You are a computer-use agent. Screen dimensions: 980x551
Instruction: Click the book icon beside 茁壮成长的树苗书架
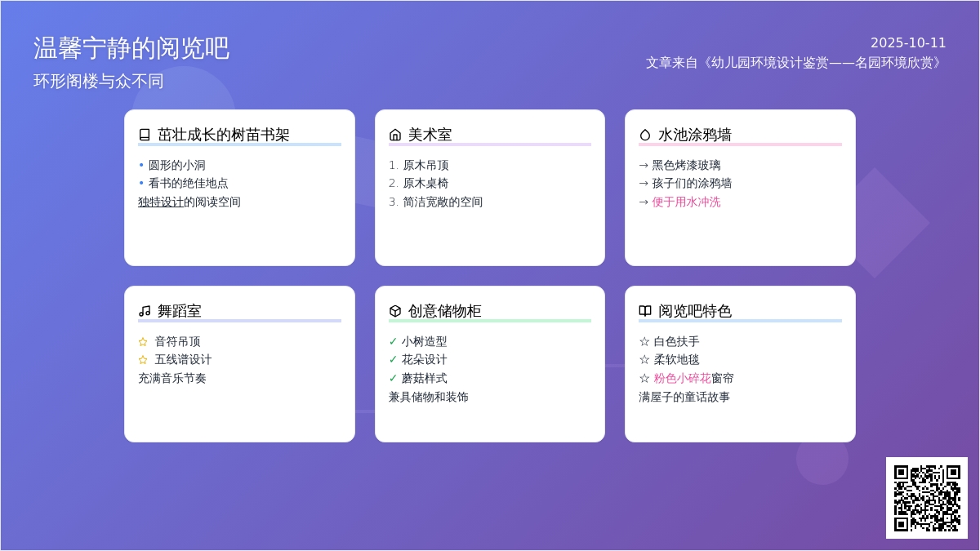145,135
